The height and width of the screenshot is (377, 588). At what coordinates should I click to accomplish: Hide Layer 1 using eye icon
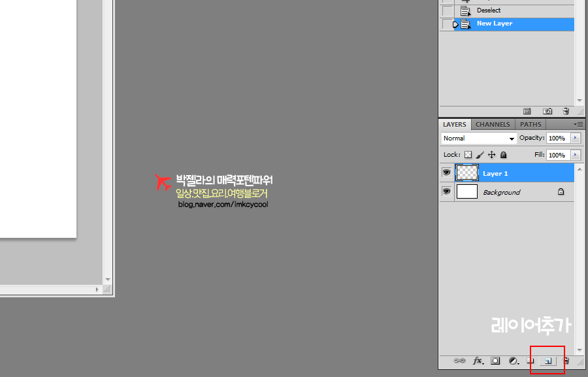click(447, 173)
